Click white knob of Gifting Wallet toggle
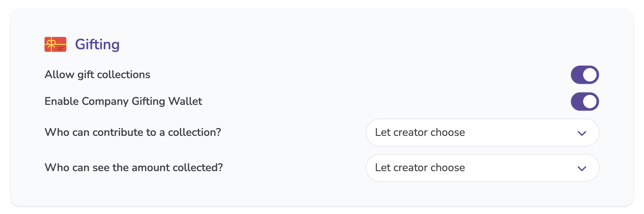Image resolution: width=644 pixels, height=214 pixels. coord(590,102)
